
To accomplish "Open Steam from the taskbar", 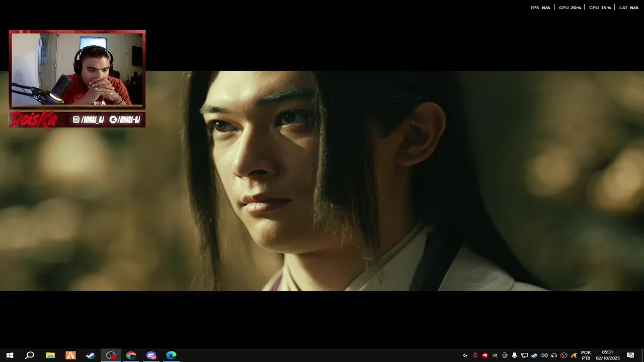I will pyautogui.click(x=91, y=355).
